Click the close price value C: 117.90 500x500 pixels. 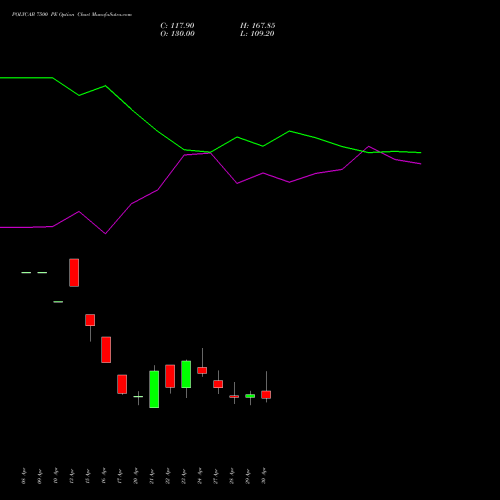pyautogui.click(x=177, y=26)
